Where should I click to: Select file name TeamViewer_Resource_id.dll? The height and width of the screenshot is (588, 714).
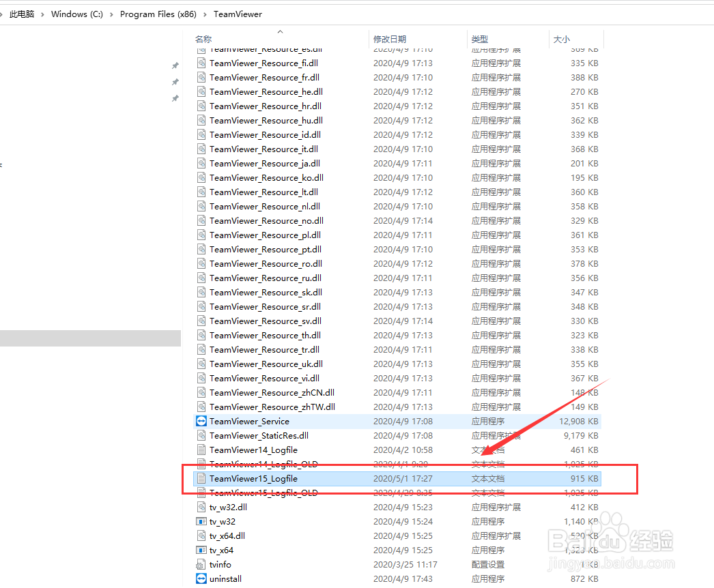click(265, 134)
